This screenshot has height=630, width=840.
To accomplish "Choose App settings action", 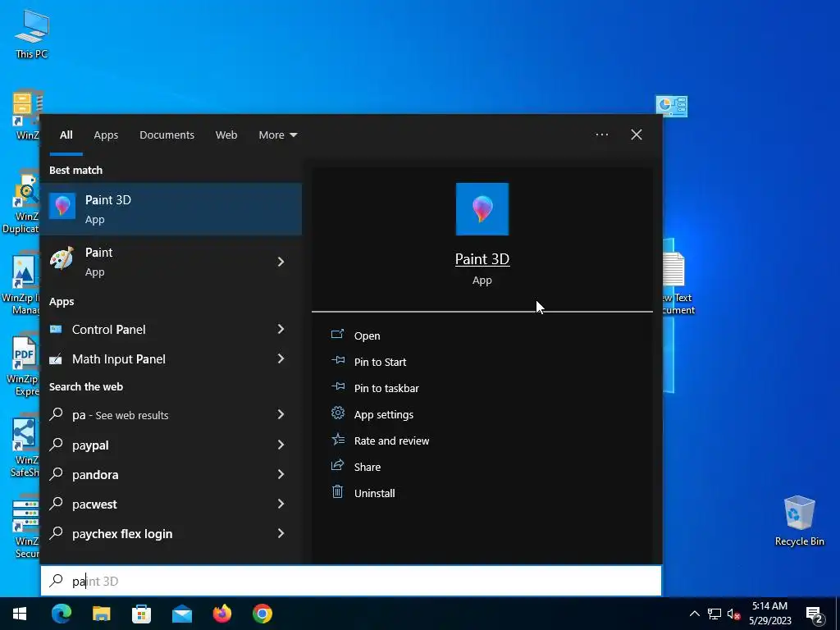I will (x=384, y=414).
